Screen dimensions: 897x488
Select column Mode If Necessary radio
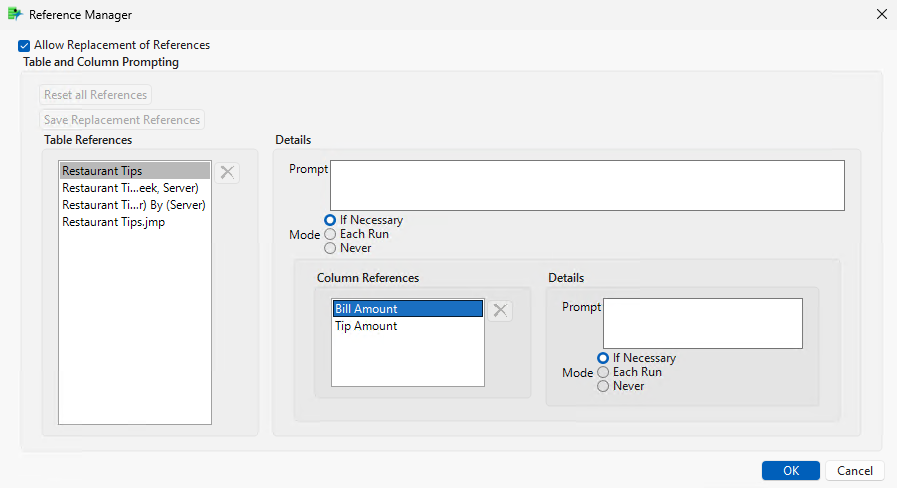coord(603,358)
